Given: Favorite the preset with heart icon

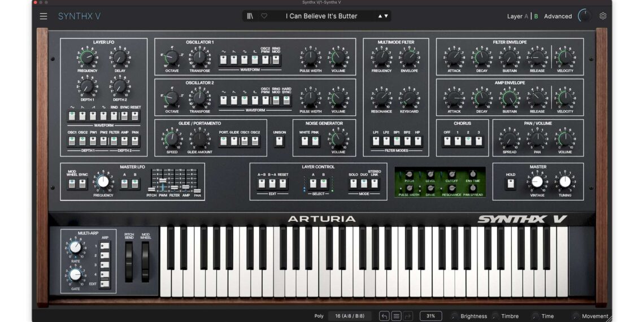Looking at the screenshot, I should coord(264,16).
